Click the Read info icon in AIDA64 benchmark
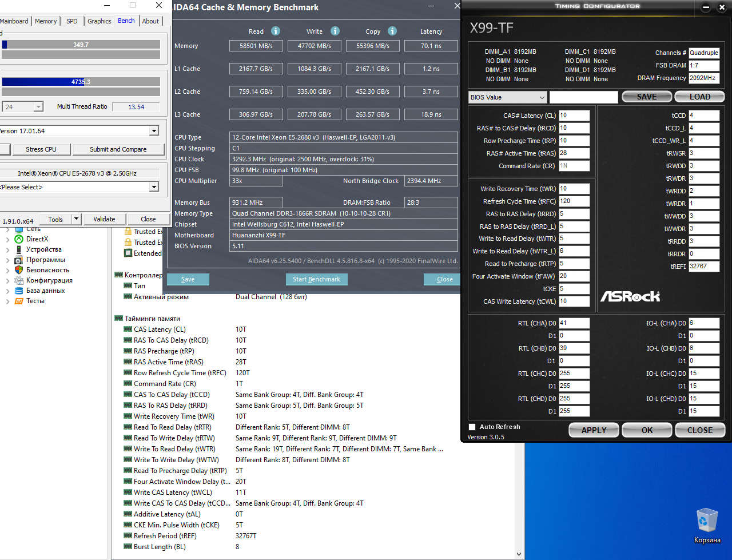The height and width of the screenshot is (560, 732). click(x=276, y=31)
